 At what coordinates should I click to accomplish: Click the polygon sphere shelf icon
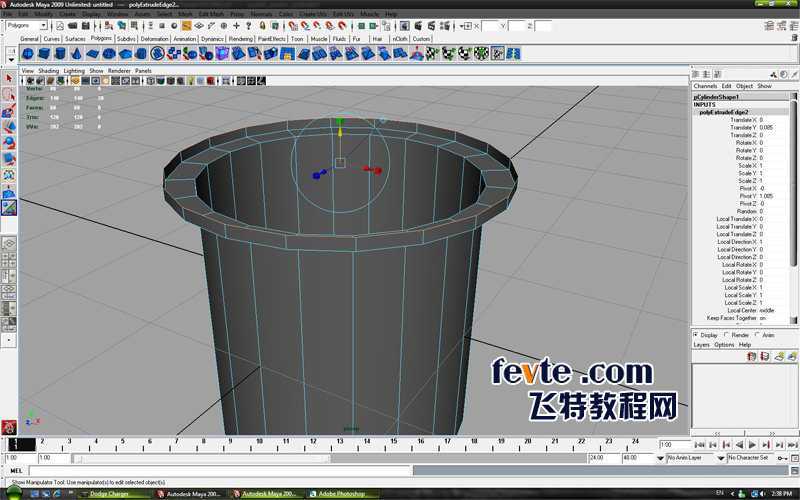point(28,54)
